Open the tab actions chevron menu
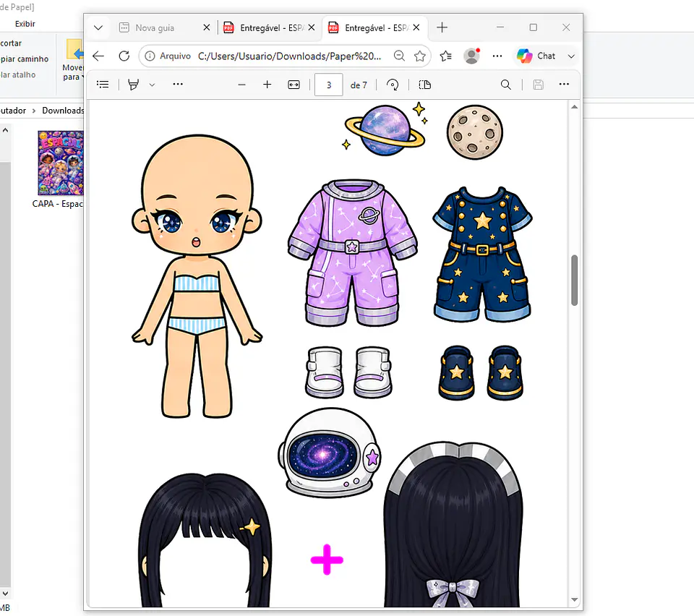 [98, 28]
